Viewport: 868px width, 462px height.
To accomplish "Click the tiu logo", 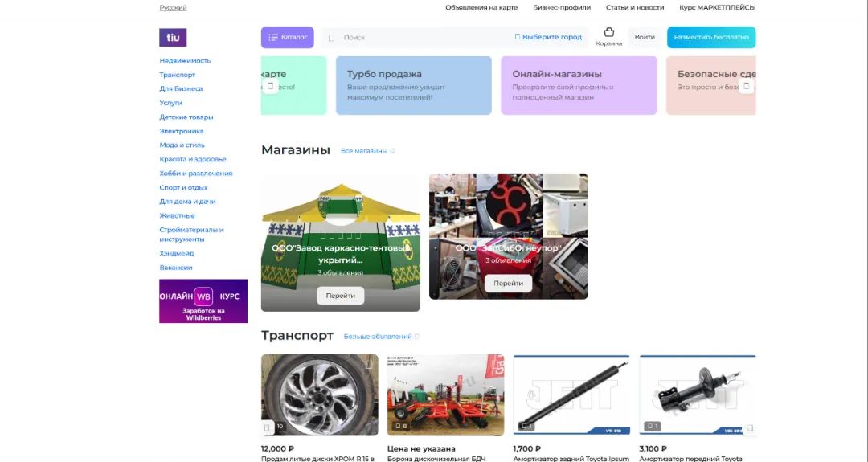I will pos(173,37).
